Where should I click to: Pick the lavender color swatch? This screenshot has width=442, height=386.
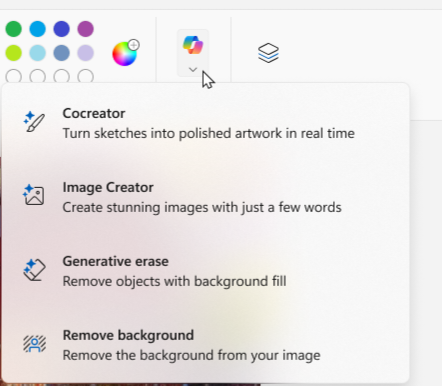click(x=86, y=53)
